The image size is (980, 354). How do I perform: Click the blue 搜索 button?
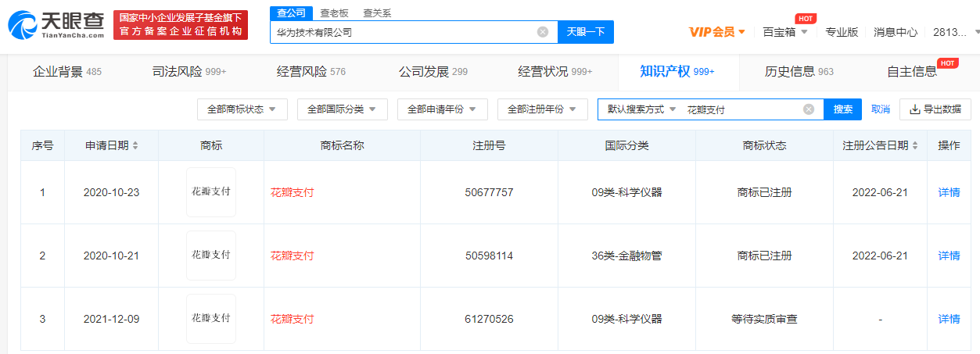843,109
